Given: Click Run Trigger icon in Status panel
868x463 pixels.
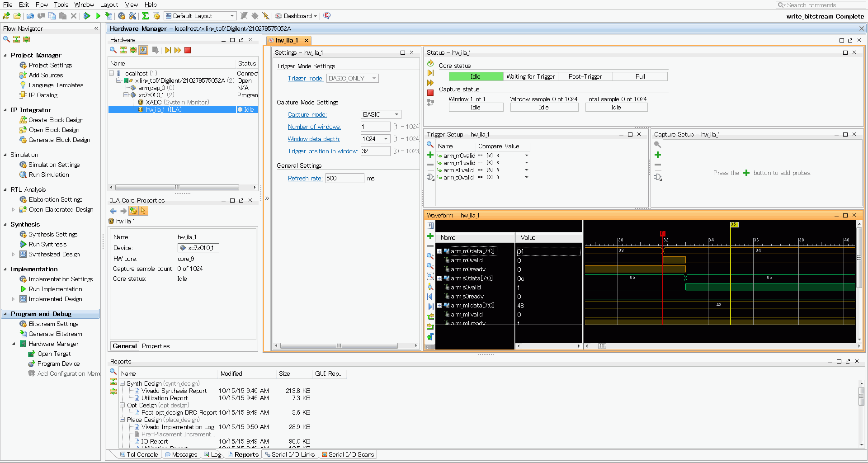Looking at the screenshot, I should 430,73.
